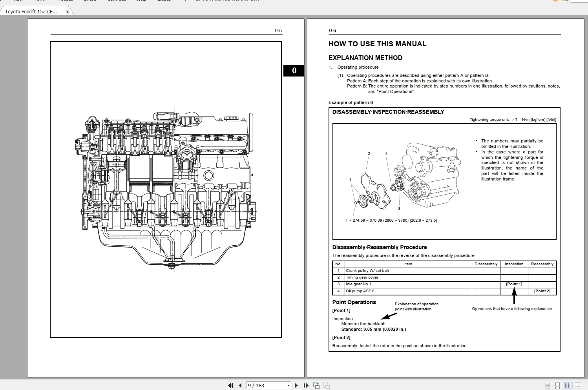Go to the previous page
The width and height of the screenshot is (588, 390).
240,385
